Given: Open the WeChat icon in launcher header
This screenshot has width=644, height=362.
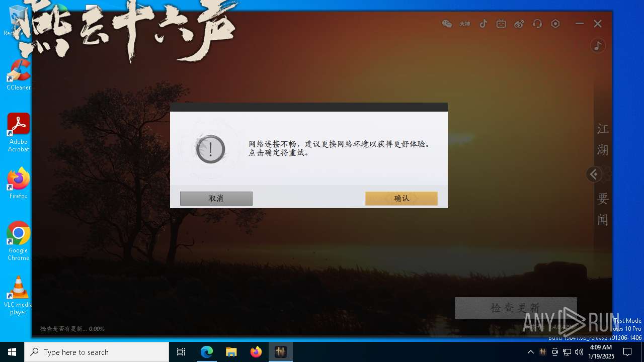Looking at the screenshot, I should coord(447,24).
